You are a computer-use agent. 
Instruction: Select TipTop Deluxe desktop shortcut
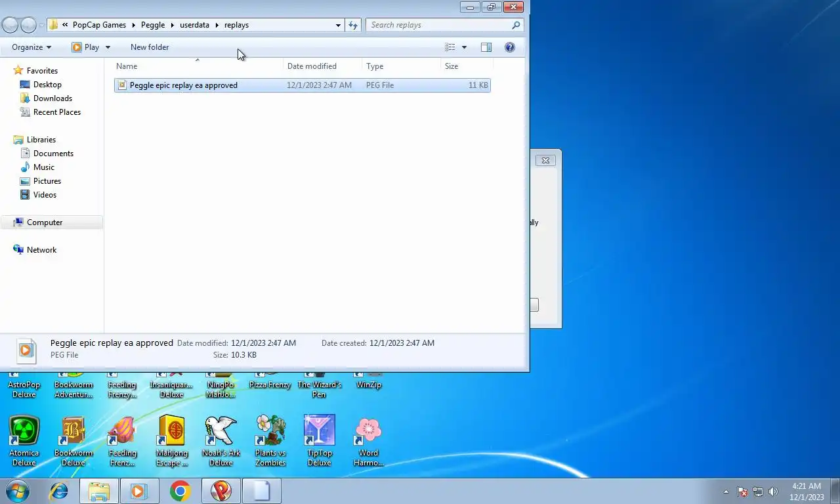click(320, 441)
